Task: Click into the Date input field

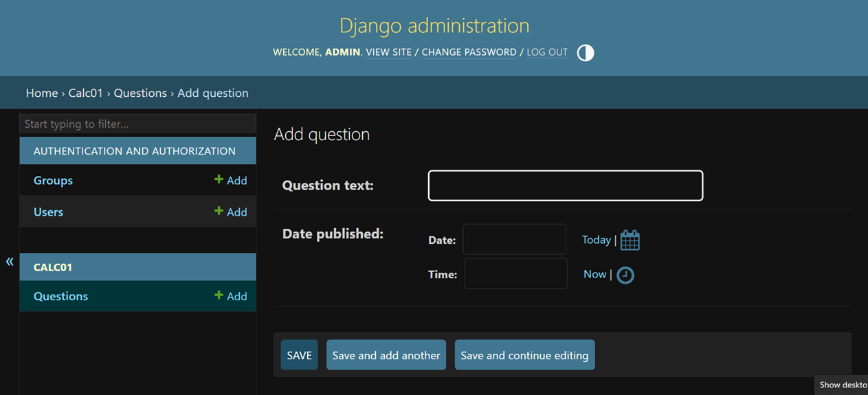Action: [514, 240]
